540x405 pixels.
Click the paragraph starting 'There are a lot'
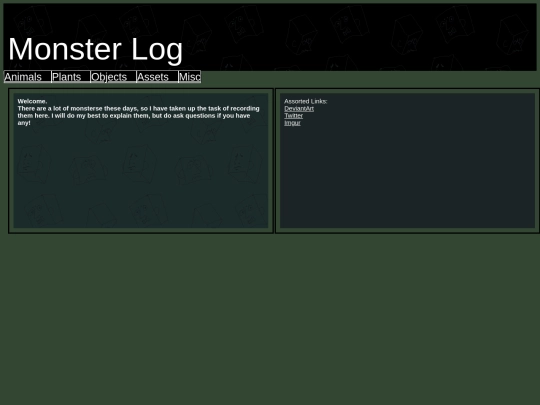coord(138,116)
